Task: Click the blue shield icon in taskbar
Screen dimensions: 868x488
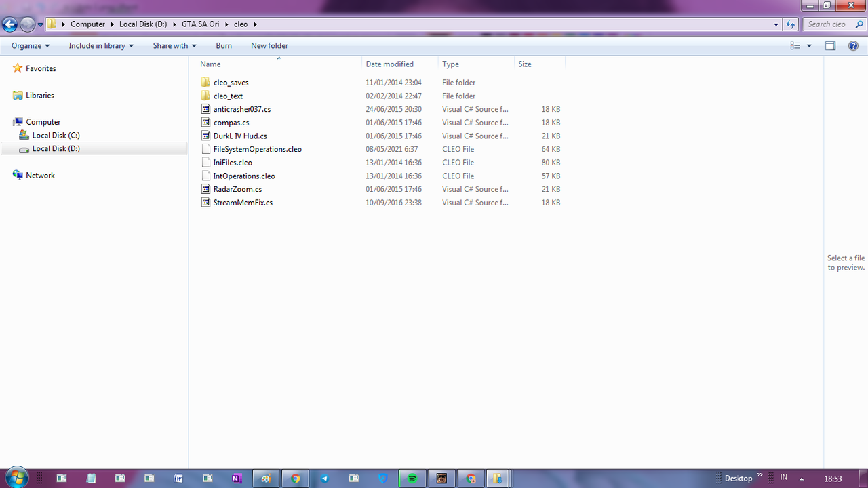Action: (383, 478)
